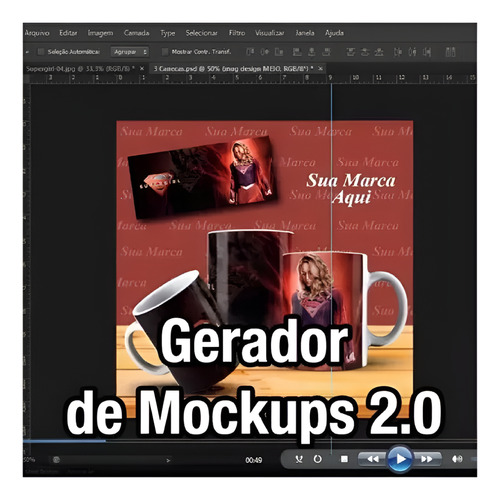
Task: Open the Arquivo menu
Action: click(x=37, y=33)
